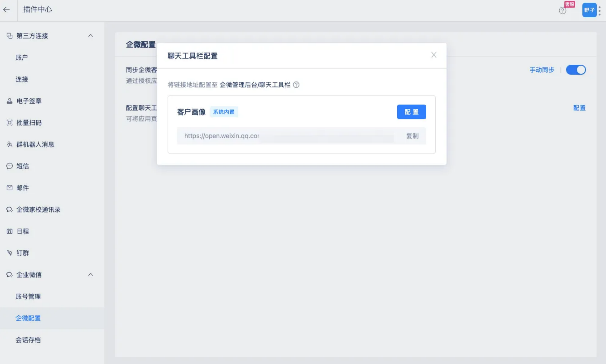Open 会话存档 menu item
This screenshot has height=364, width=606.
[28, 340]
